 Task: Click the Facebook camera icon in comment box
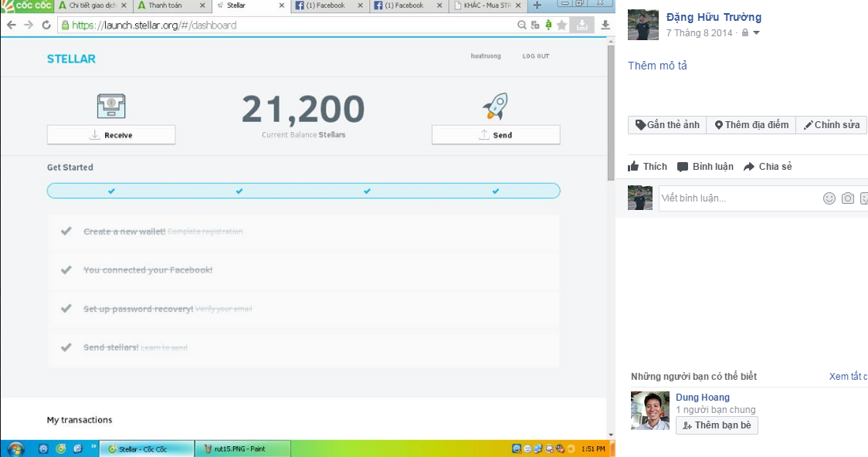847,198
